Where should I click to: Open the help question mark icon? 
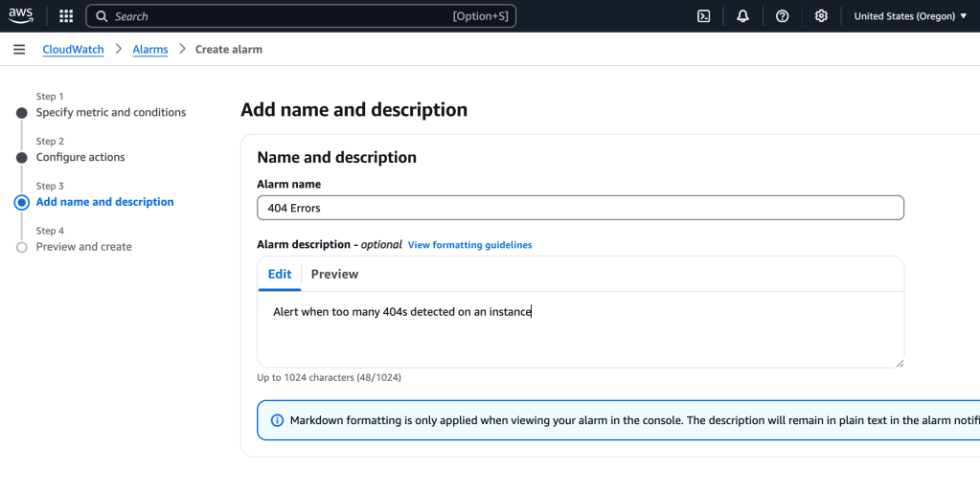[x=782, y=16]
